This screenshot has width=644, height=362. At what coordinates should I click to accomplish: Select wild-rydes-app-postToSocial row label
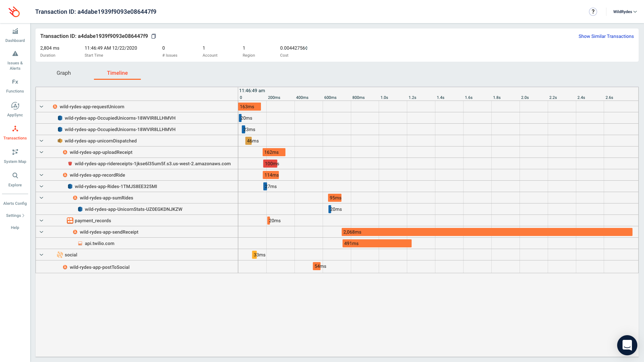click(x=100, y=267)
